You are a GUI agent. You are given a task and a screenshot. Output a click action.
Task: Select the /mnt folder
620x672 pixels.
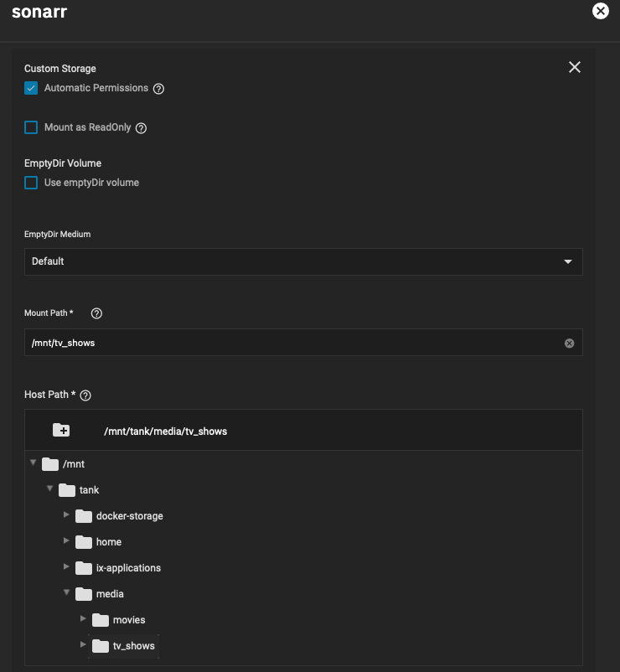tap(64, 464)
